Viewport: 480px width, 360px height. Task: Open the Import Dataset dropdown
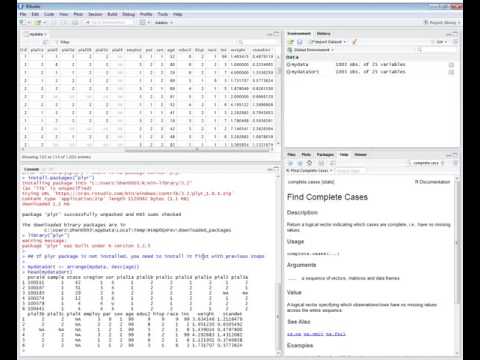[328, 42]
